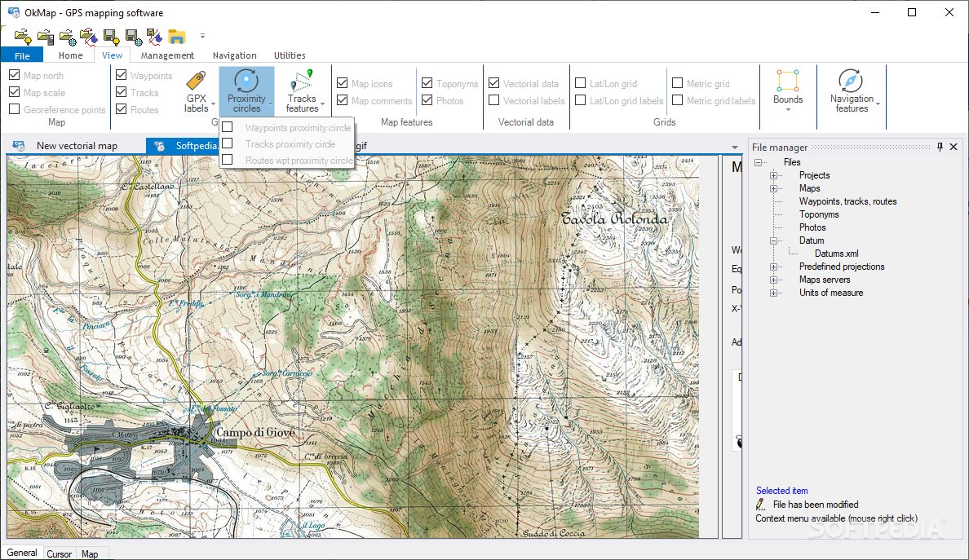Click the OkMap app icon in title bar
The width and height of the screenshot is (969, 560).
click(x=14, y=12)
